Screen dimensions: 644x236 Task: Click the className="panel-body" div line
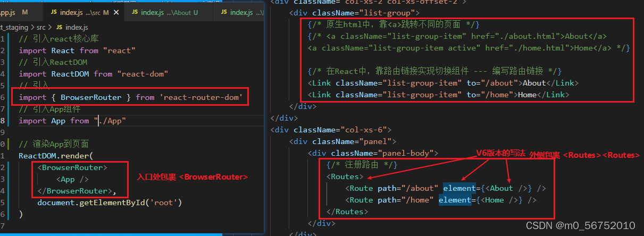pos(372,153)
